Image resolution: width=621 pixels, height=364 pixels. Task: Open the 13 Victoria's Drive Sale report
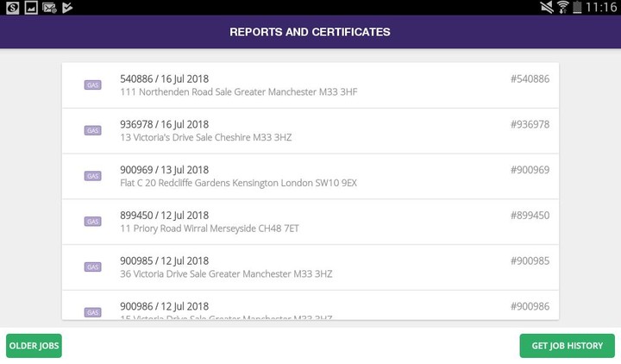coord(310,131)
